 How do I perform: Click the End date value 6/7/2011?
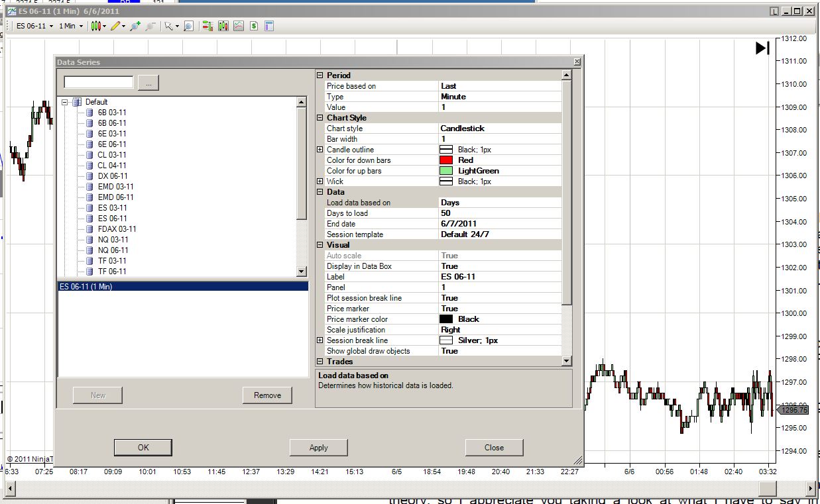tap(500, 224)
